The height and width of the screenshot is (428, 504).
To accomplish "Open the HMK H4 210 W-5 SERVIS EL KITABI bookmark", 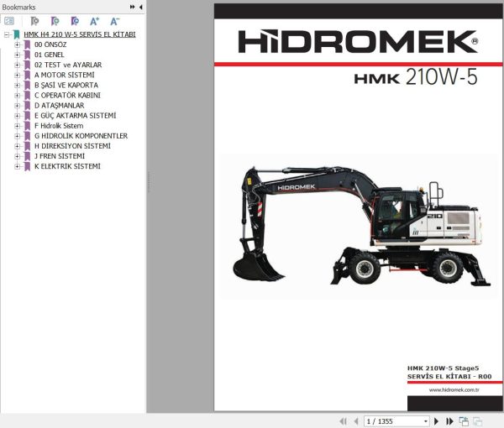I will (80, 34).
